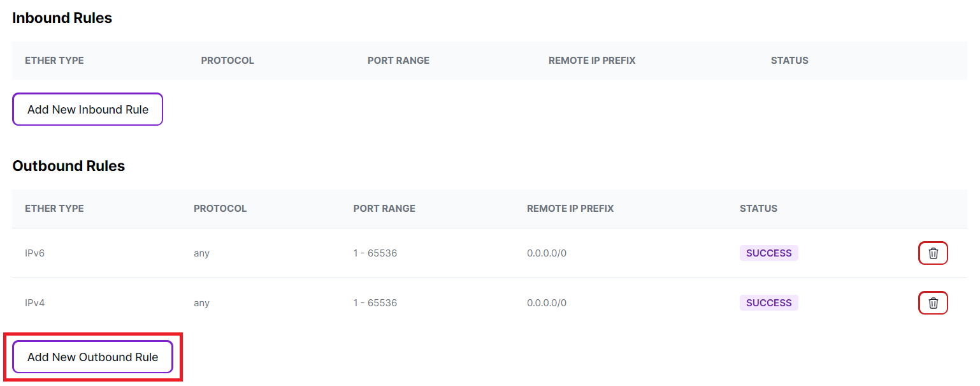Delete the IPv6 outbound rule
Image resolution: width=980 pixels, height=386 pixels.
coord(933,253)
